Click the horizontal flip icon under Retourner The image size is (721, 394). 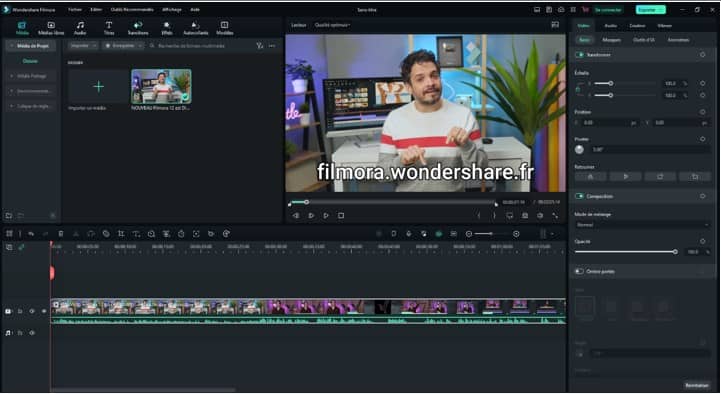point(590,177)
